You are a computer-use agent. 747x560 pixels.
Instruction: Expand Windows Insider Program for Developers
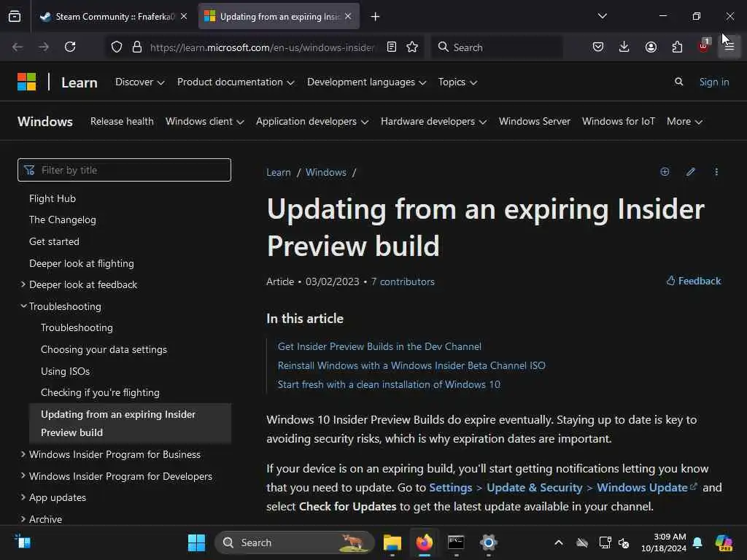click(x=23, y=475)
